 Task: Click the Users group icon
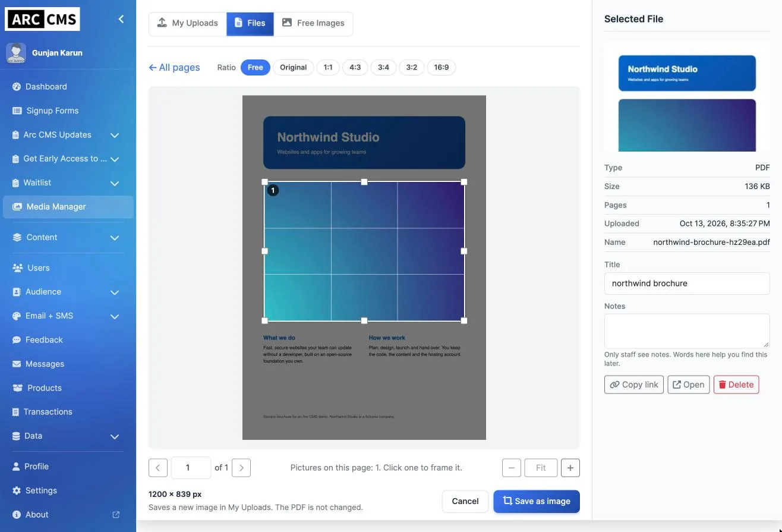tap(17, 268)
